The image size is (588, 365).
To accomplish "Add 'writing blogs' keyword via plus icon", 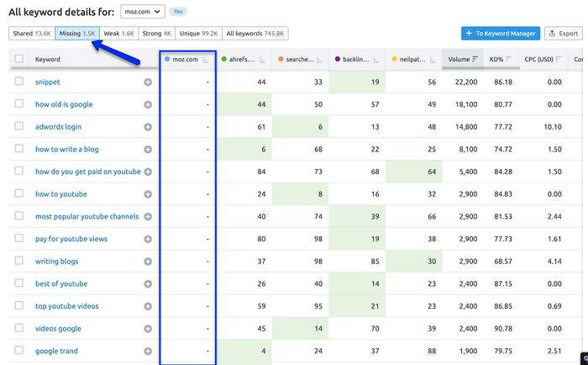I will pyautogui.click(x=148, y=262).
